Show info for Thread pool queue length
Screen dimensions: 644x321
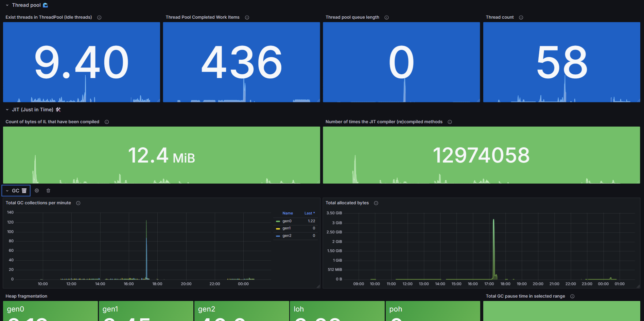386,17
